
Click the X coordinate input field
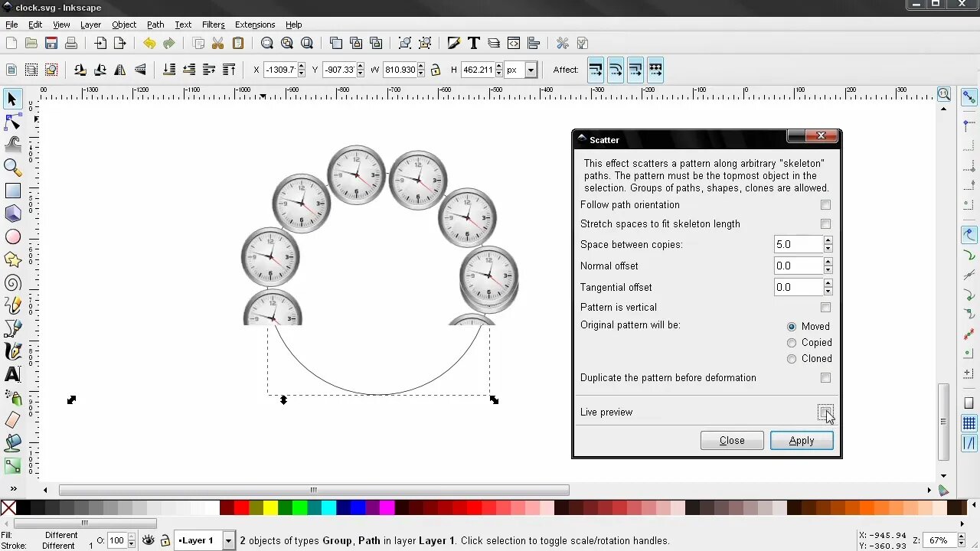point(279,70)
